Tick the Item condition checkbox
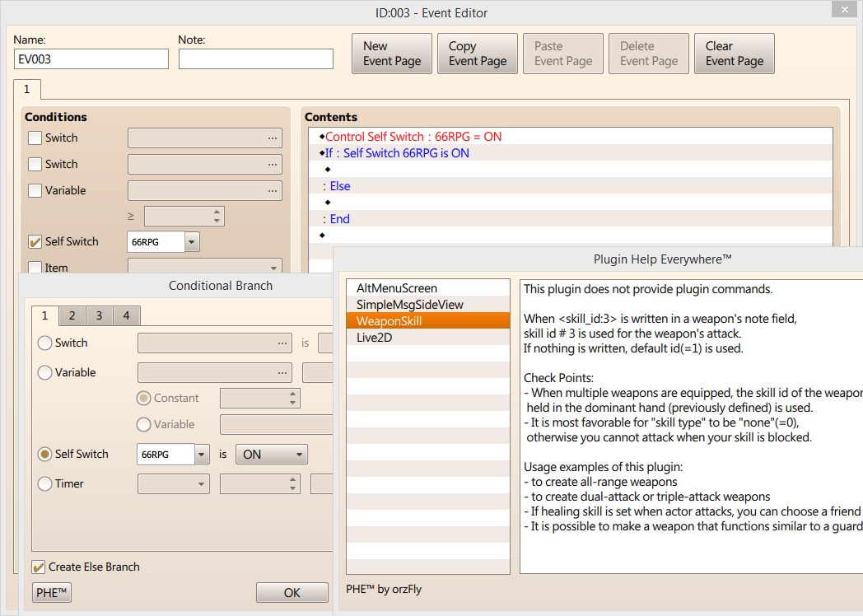The image size is (863, 616). (x=35, y=268)
